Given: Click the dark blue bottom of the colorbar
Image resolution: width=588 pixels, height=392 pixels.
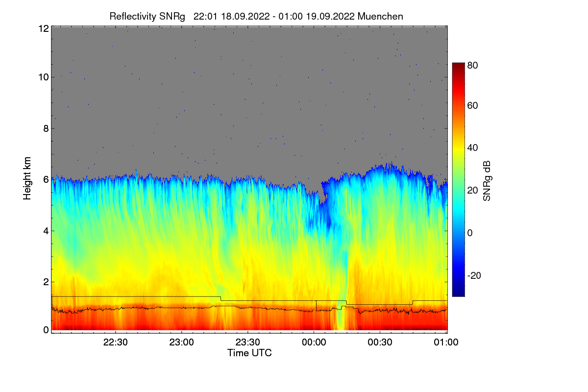Looking at the screenshot, I should (x=458, y=293).
